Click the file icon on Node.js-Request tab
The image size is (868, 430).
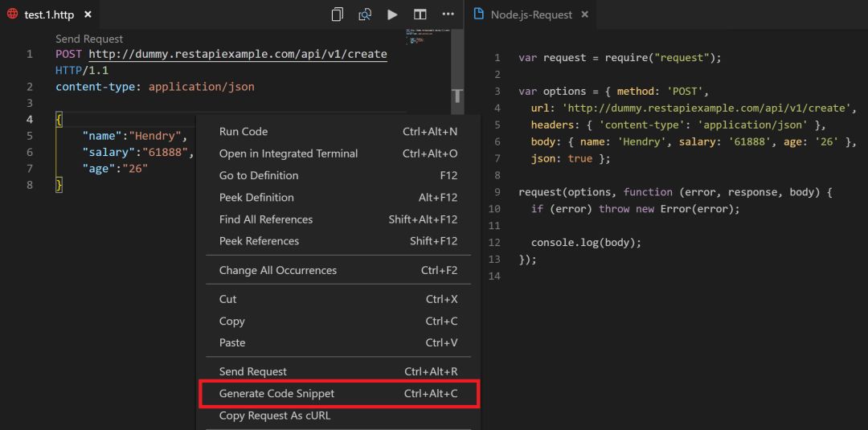coord(478,14)
